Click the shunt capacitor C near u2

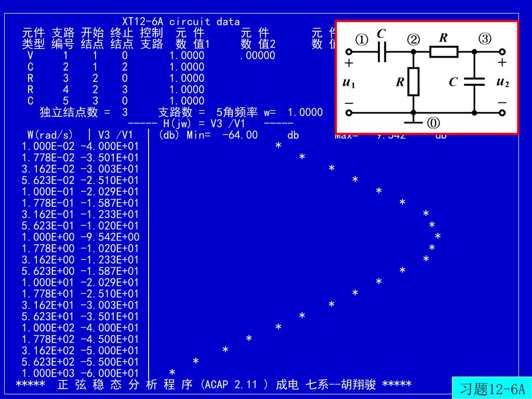point(474,82)
